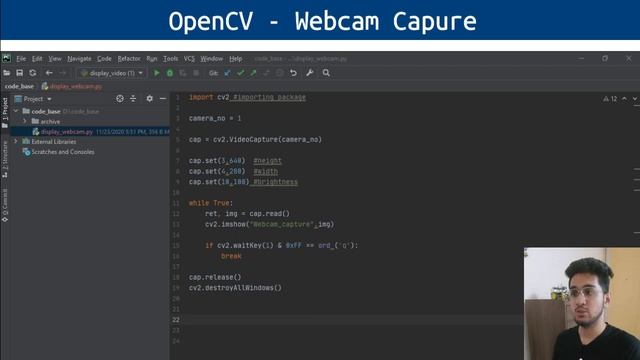Open the Run menu
Screen dimensions: 640x360
(151, 59)
